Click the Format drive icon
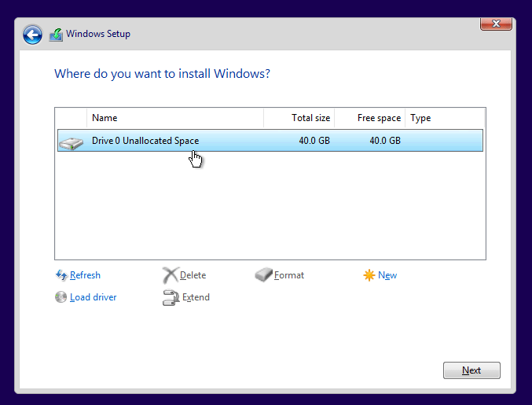 [x=263, y=274]
